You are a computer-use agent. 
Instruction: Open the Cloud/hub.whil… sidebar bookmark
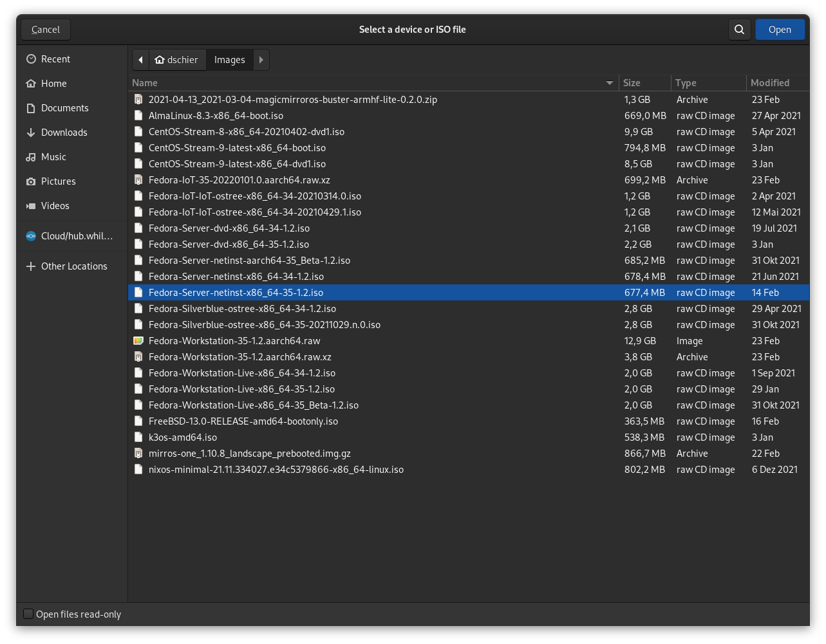71,236
